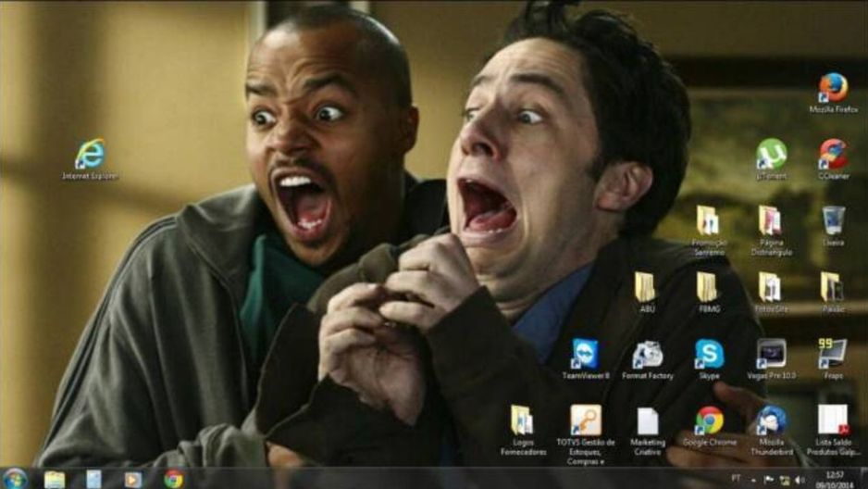The width and height of the screenshot is (868, 489).
Task: Open the Lista Saldo Produtos PDF
Action: 833,420
